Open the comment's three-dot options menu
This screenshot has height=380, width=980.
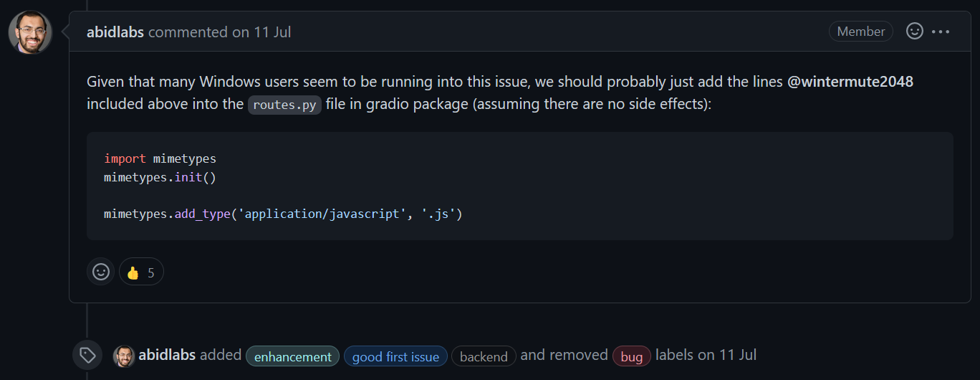click(x=941, y=32)
